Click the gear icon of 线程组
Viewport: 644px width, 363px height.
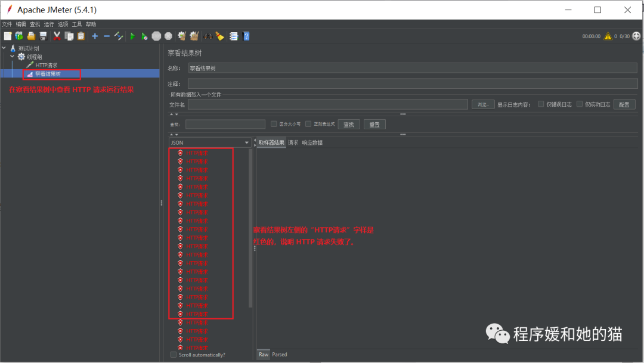[x=21, y=57]
